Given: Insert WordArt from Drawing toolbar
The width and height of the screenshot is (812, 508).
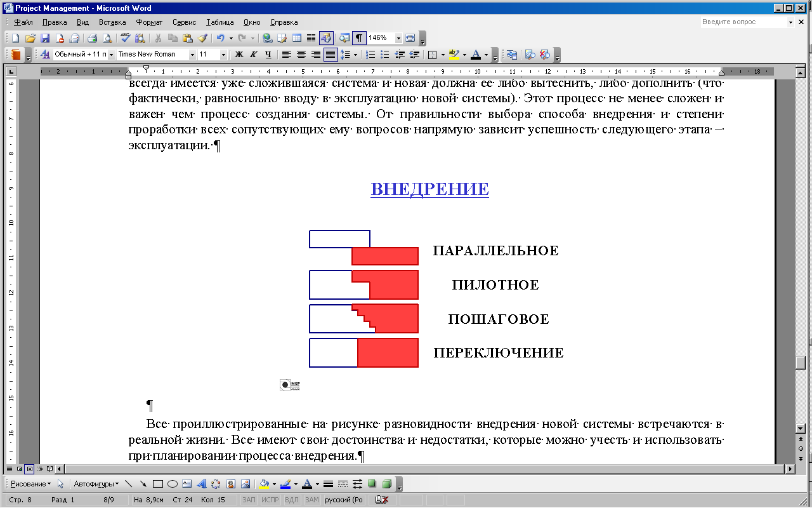Looking at the screenshot, I should pos(202,484).
